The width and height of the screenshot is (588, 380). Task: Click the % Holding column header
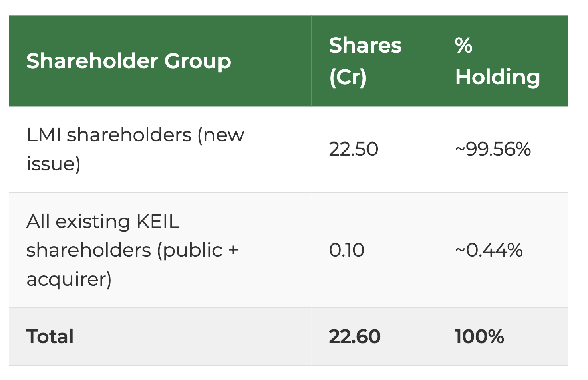click(497, 61)
